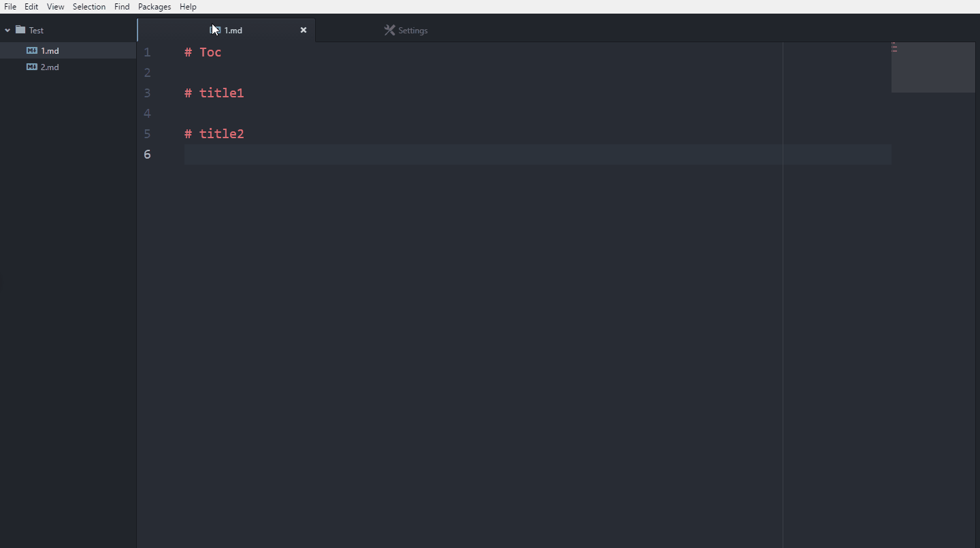Click the highlighted empty line 6 in editor

coord(538,154)
